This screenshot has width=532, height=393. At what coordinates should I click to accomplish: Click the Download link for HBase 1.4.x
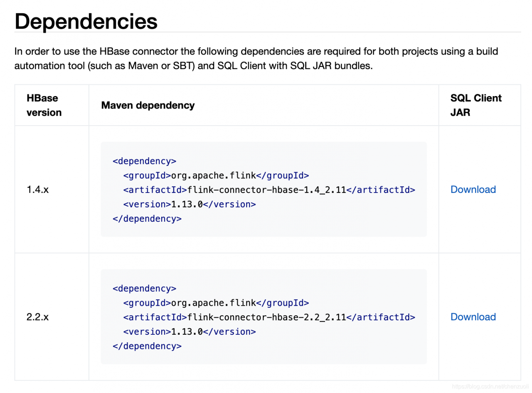tap(473, 190)
